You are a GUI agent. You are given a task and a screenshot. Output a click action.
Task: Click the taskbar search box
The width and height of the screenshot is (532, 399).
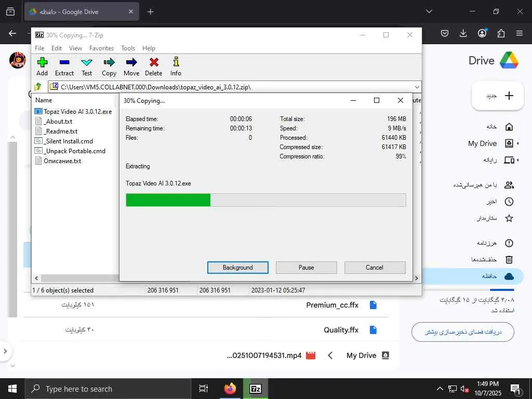point(108,389)
